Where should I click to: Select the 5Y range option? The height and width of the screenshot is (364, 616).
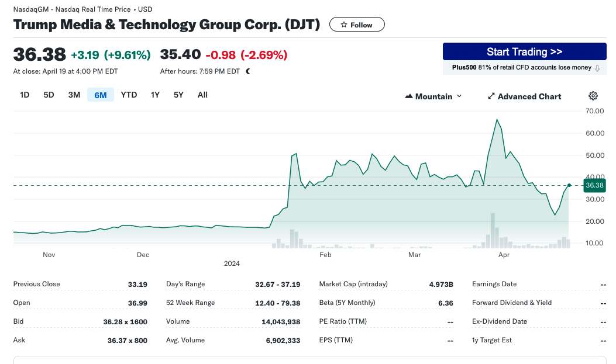click(x=179, y=95)
